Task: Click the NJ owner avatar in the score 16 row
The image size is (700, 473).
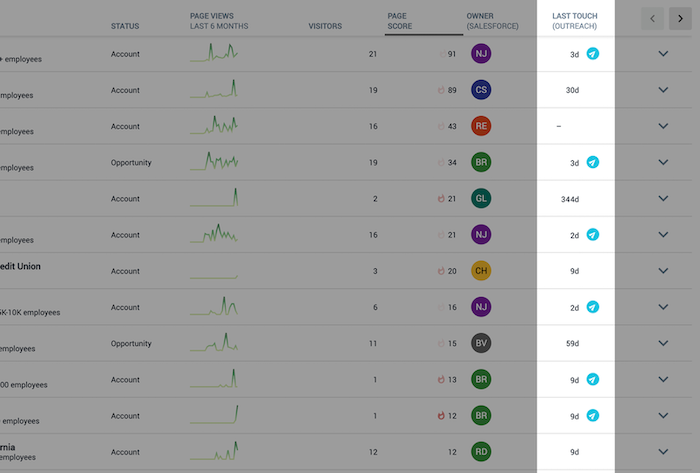Action: (481, 307)
